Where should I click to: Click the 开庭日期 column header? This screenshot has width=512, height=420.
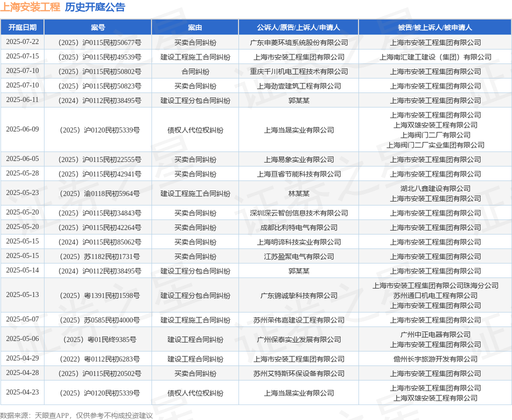(x=22, y=27)
